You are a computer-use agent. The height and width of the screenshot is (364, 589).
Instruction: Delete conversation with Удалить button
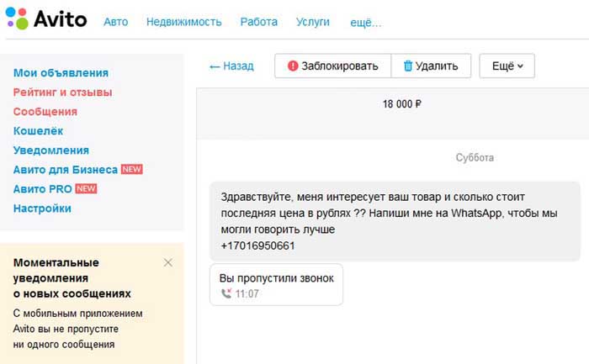[431, 66]
